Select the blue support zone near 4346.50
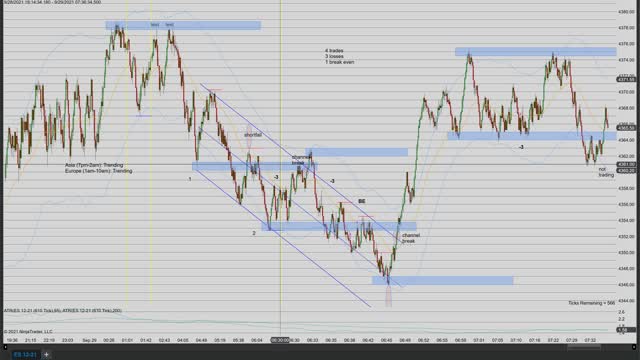Viewport: 640px width, 360px height. [442, 280]
